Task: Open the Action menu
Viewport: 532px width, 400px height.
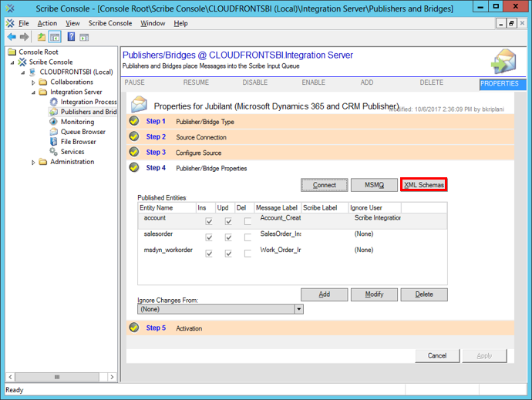Action: [47, 23]
